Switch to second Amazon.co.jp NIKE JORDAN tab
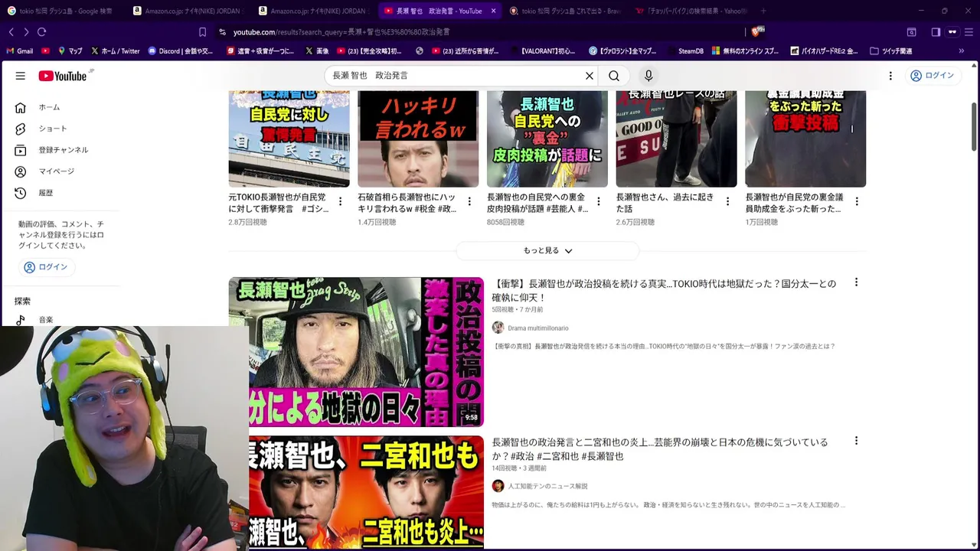Viewport: 980px width, 551px height. pos(314,11)
